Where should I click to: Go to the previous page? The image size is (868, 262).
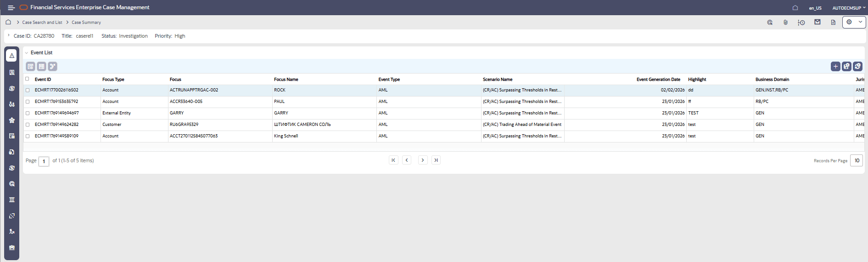tap(407, 160)
